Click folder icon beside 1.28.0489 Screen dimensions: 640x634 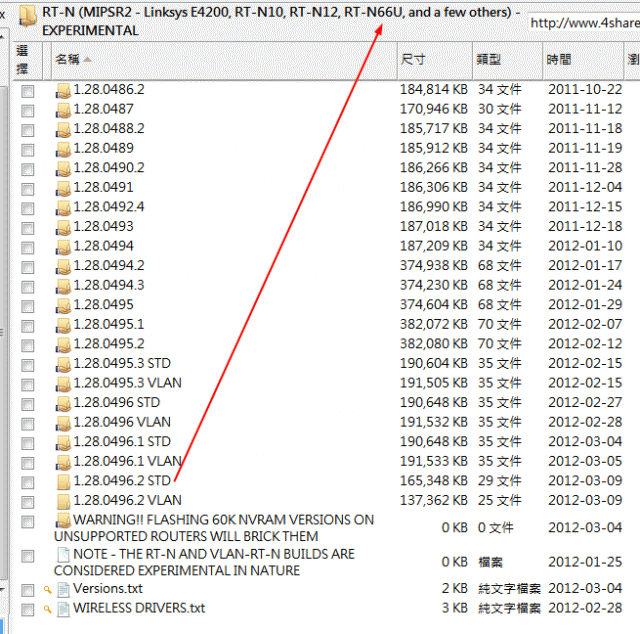63,149
